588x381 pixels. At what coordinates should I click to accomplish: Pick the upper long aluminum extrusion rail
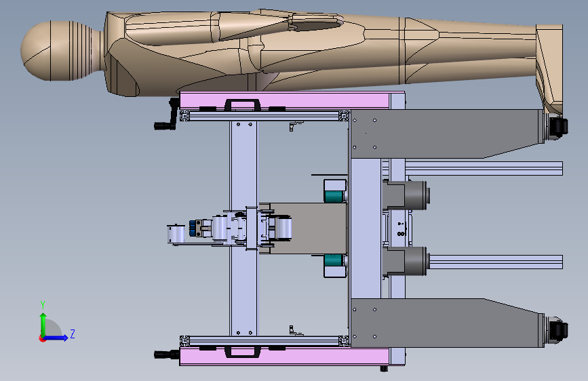484,168
